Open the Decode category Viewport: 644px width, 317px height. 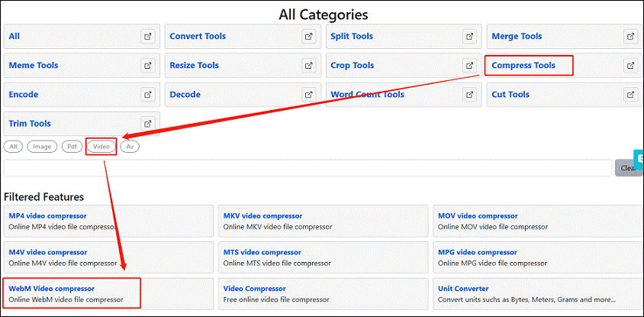[x=185, y=95]
